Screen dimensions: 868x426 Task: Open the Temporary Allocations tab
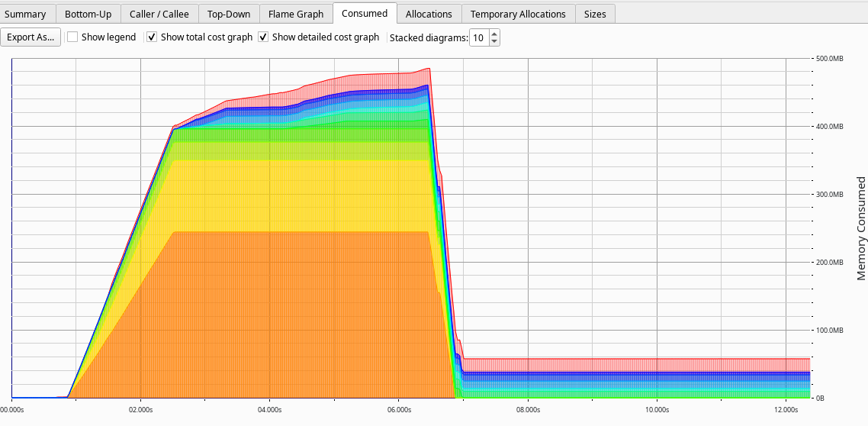(518, 14)
